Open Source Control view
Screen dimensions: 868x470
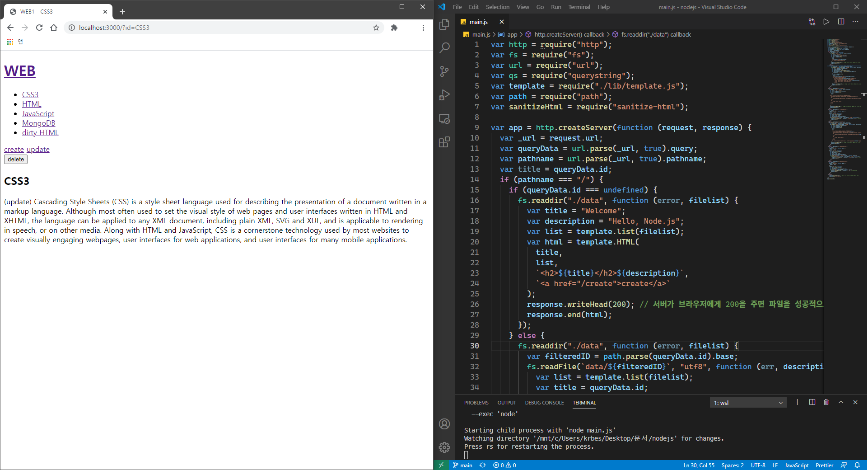[444, 71]
